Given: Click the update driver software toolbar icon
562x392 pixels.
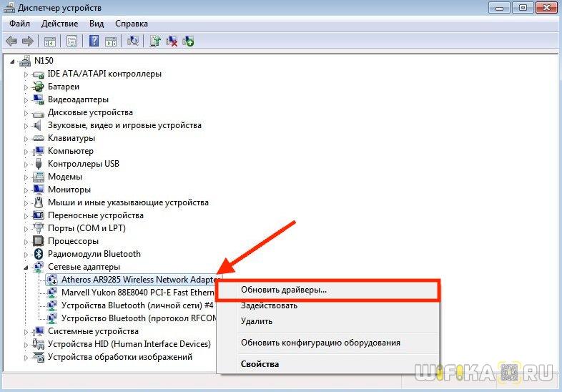Looking at the screenshot, I should point(155,41).
